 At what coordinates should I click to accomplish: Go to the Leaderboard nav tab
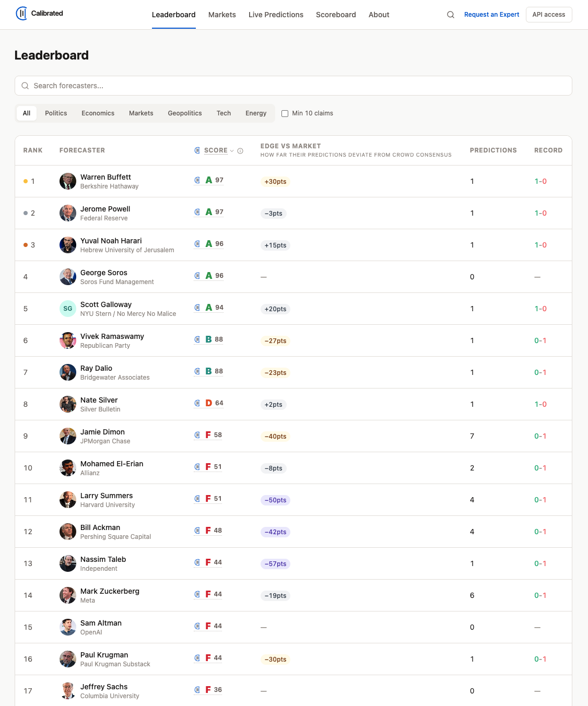tap(174, 15)
